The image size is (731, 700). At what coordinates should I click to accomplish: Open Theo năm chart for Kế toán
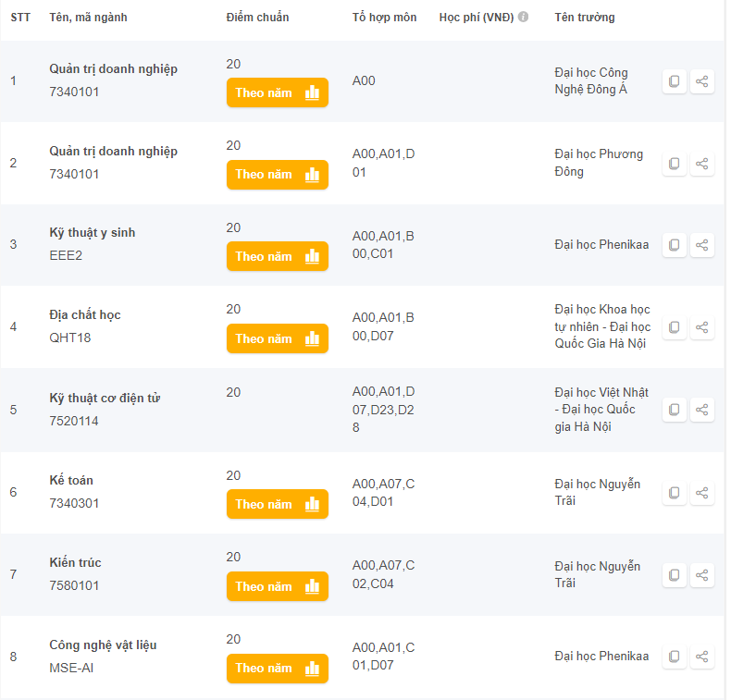[278, 504]
